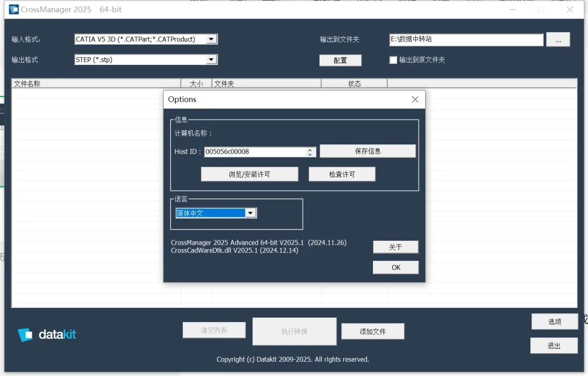Close the CrossManager 2025 window
This screenshot has width=588, height=376.
pos(569,10)
